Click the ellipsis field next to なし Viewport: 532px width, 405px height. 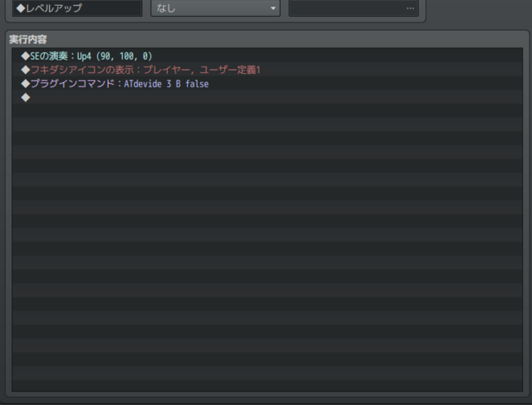pos(353,8)
